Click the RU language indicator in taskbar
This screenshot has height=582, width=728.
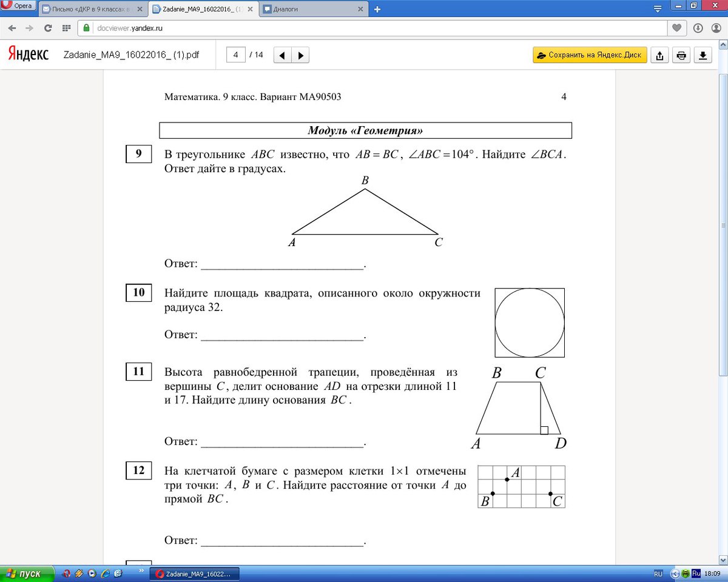658,574
